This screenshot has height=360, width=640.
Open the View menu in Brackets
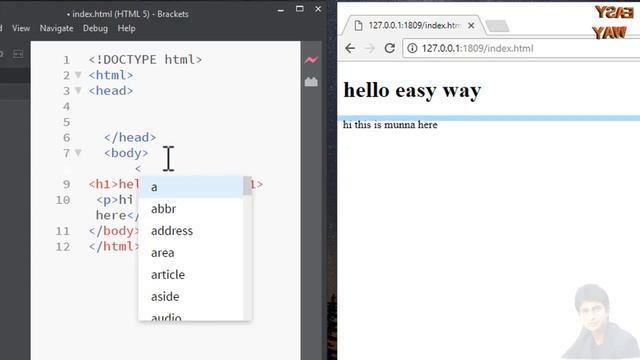[x=21, y=28]
